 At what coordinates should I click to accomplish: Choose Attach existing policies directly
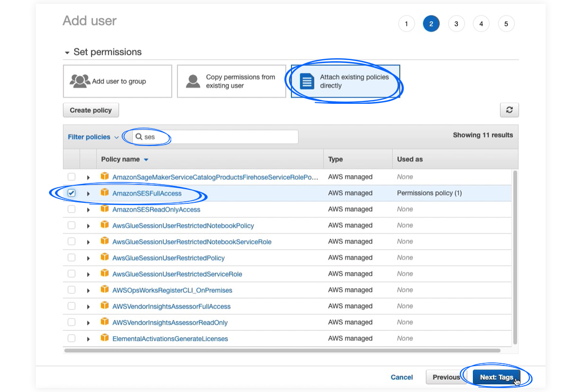pyautogui.click(x=345, y=81)
